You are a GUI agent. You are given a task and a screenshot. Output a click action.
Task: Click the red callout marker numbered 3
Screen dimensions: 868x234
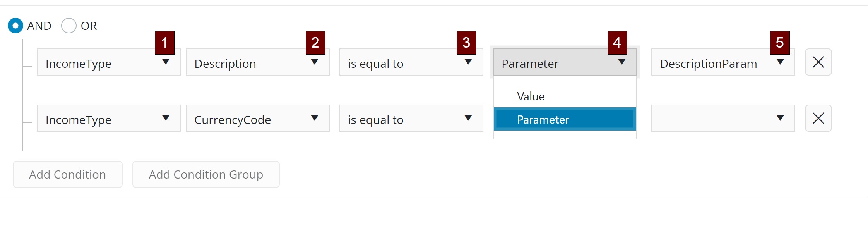tap(466, 43)
